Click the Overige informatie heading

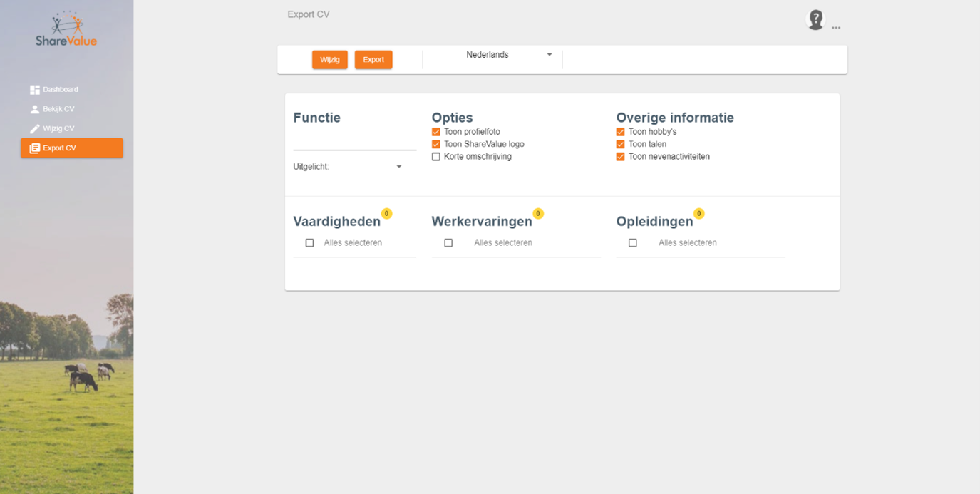click(675, 118)
